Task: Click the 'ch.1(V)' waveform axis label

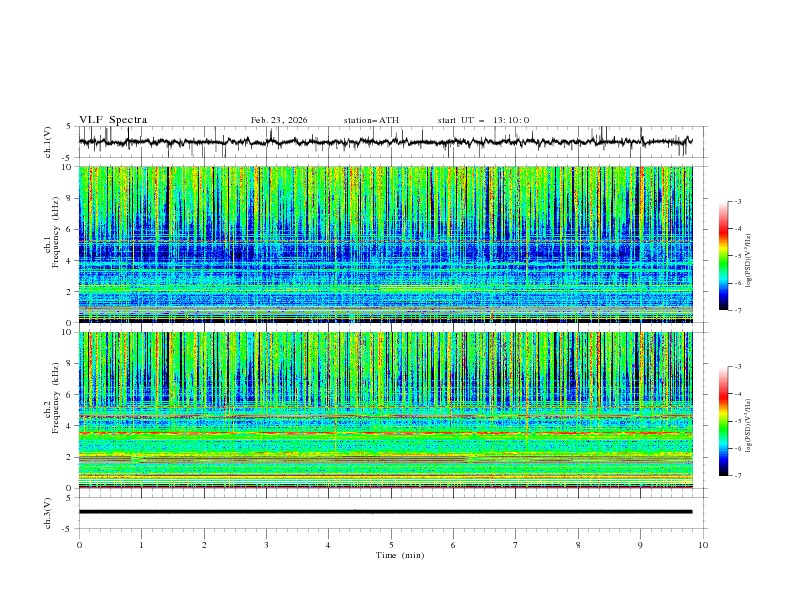Action: click(x=48, y=142)
